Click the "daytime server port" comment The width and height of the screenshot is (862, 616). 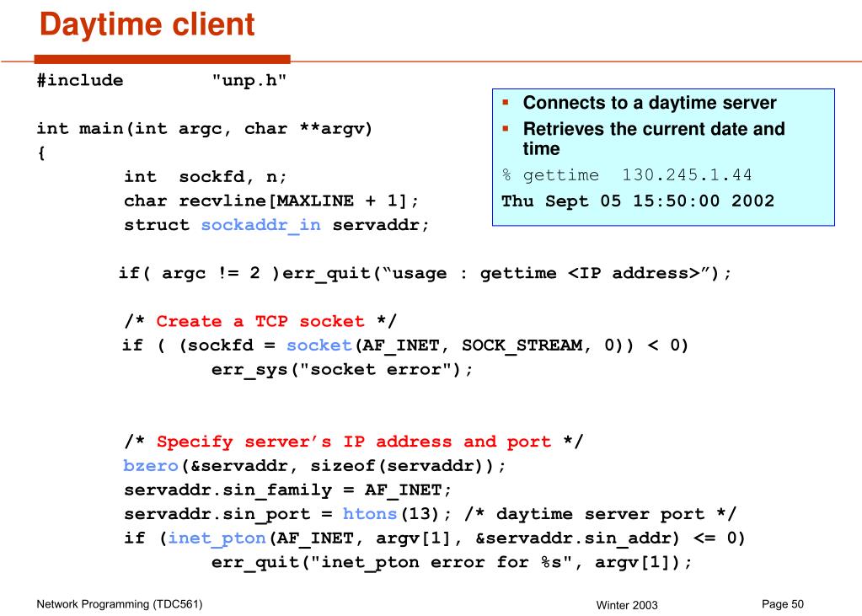600,514
